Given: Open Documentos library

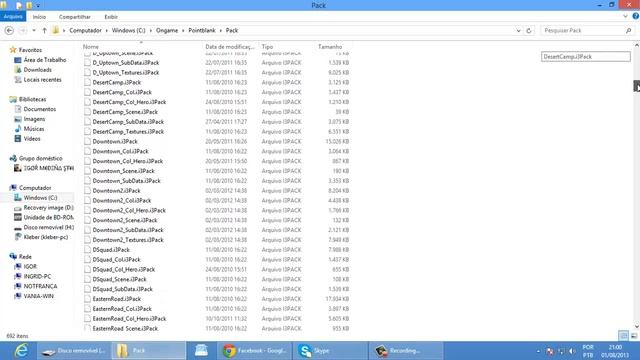Looking at the screenshot, I should click(x=40, y=109).
